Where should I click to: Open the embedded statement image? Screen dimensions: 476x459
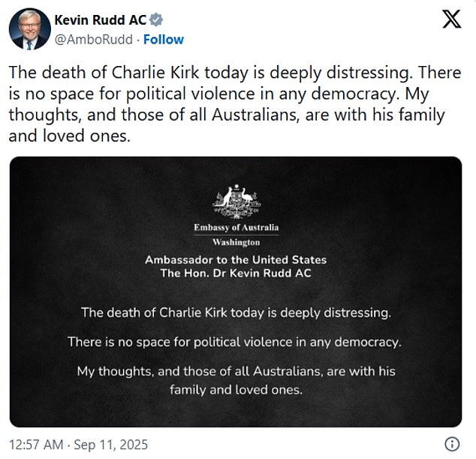pos(236,292)
